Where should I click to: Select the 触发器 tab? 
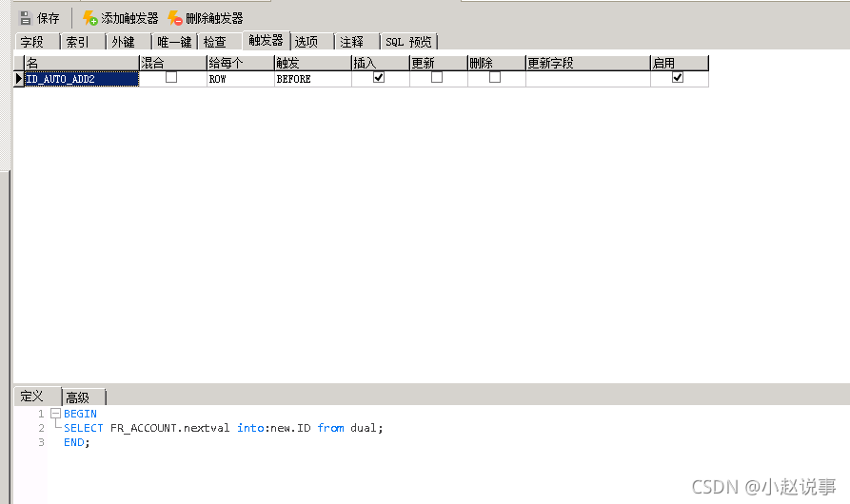tap(267, 40)
